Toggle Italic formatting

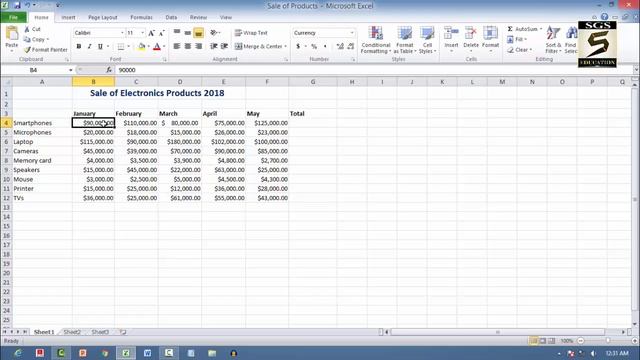coord(89,47)
